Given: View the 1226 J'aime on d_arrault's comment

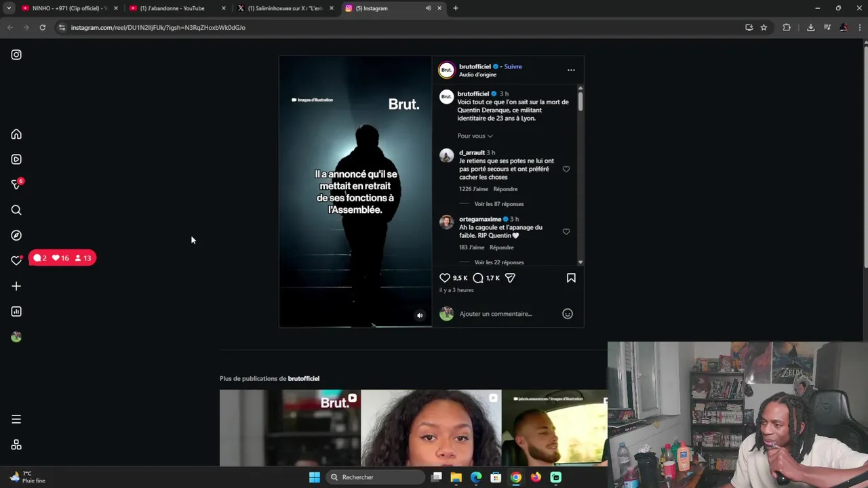Looking at the screenshot, I should pyautogui.click(x=473, y=189).
